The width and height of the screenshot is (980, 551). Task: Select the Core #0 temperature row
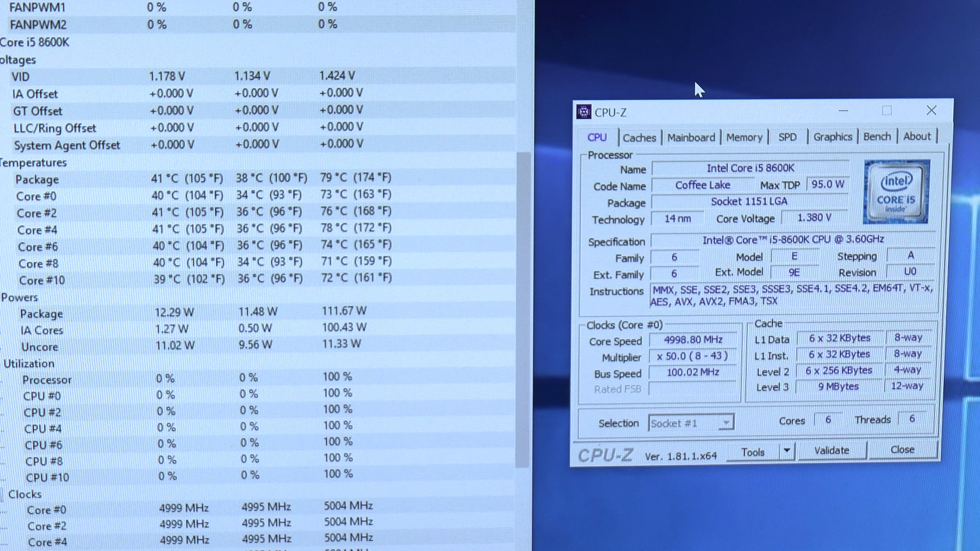258,195
